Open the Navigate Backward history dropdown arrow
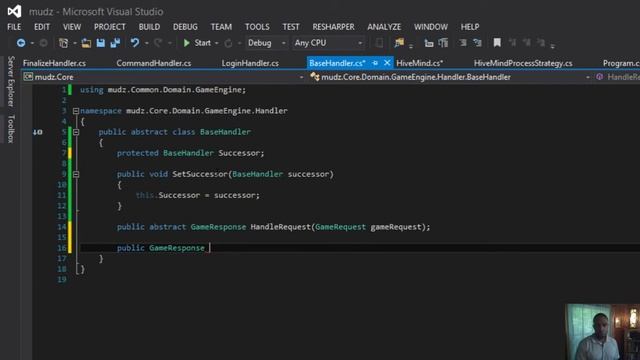This screenshot has width=640, height=360. 32,43
